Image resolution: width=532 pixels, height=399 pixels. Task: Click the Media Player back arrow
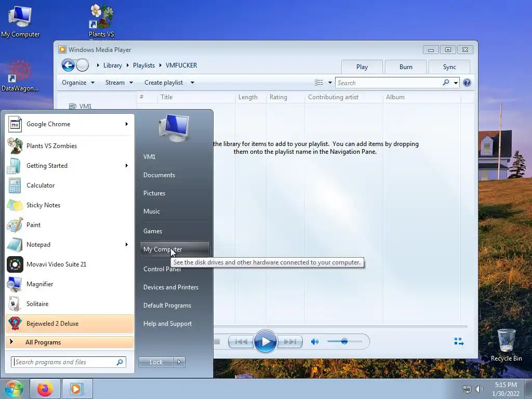coord(68,65)
